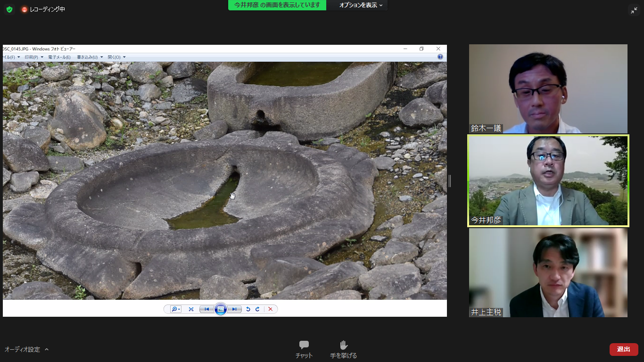Click the fit to window icon
The image size is (644, 362).
(191, 309)
